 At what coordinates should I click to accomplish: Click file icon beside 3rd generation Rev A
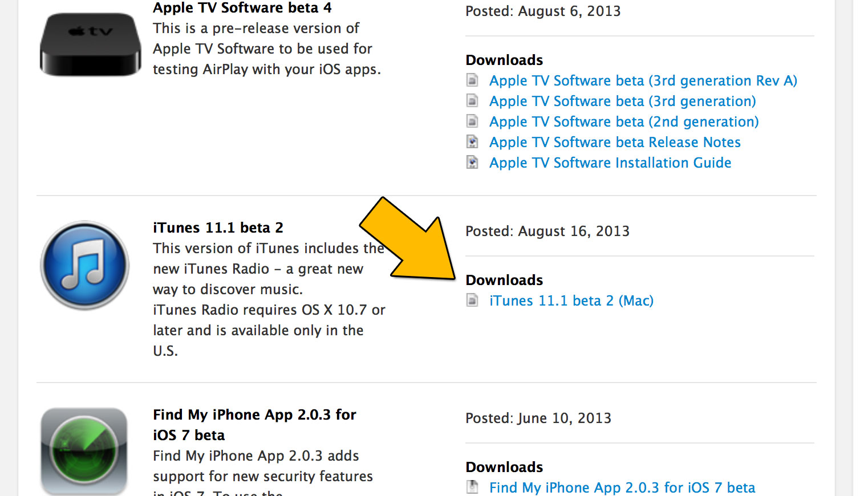coord(472,80)
